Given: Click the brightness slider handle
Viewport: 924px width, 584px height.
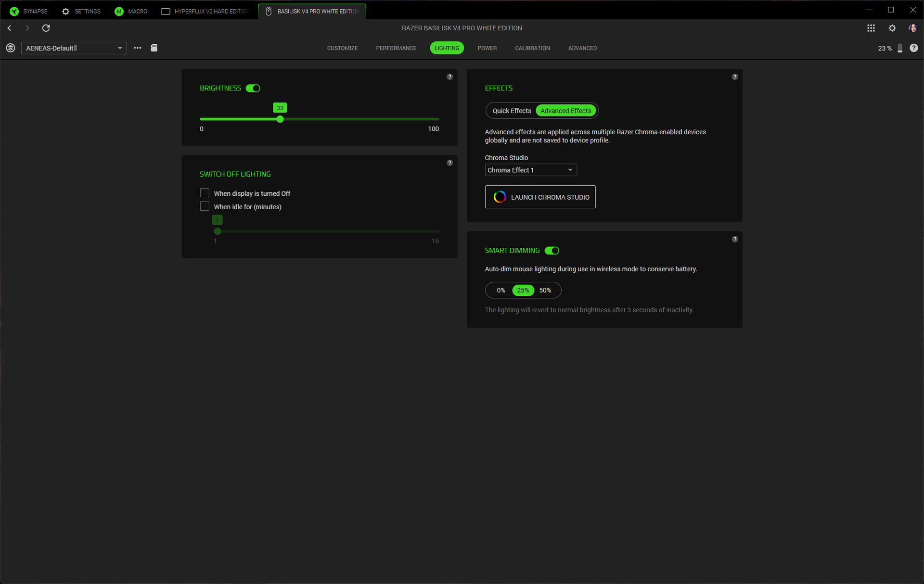Looking at the screenshot, I should click(280, 119).
